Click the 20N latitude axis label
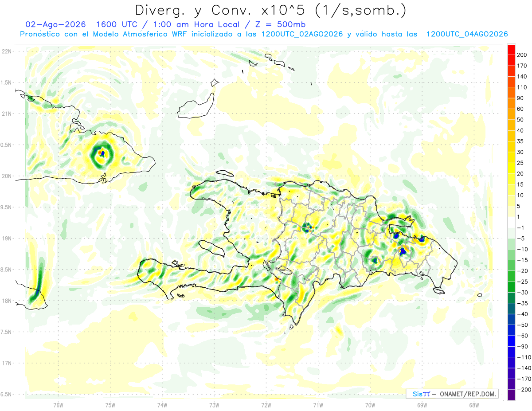532x411 pixels. coord(7,176)
